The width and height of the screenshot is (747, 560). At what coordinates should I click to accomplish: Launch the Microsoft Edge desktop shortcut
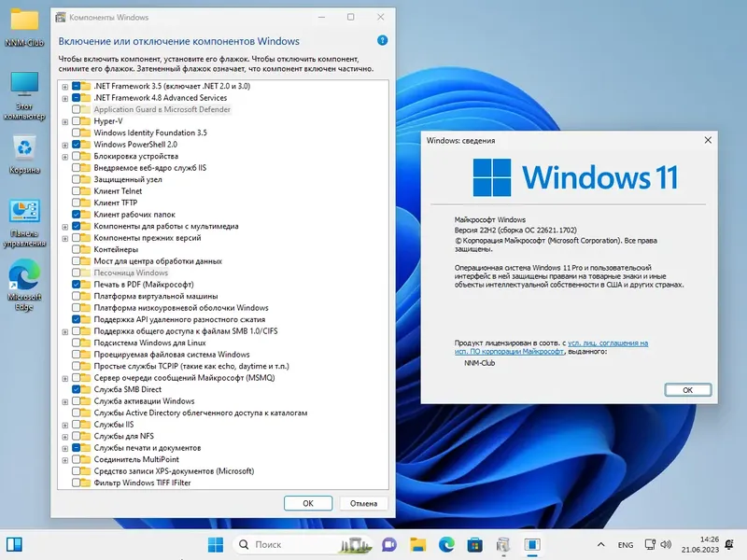pos(24,286)
